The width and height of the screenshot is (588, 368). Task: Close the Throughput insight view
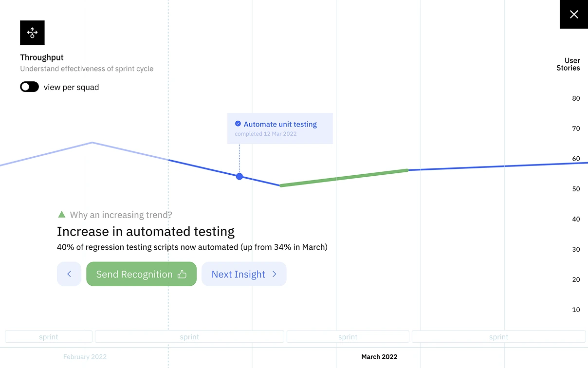click(x=574, y=14)
